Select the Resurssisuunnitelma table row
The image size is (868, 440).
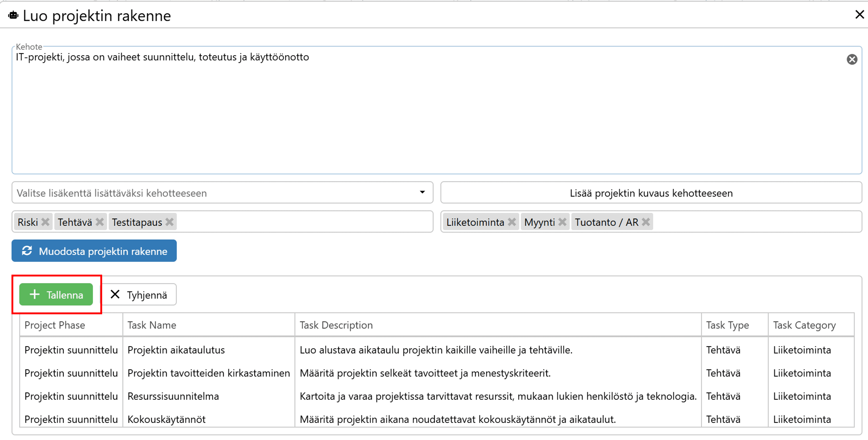pos(173,396)
